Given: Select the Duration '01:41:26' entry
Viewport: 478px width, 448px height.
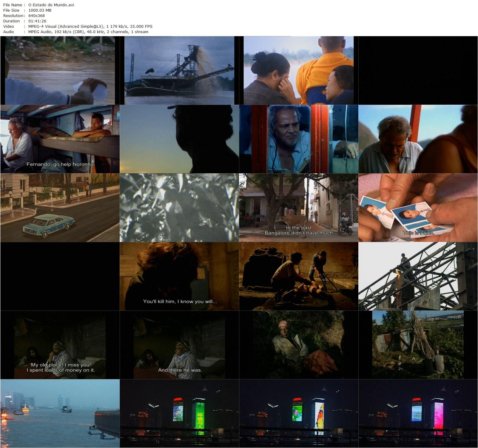Looking at the screenshot, I should [37, 21].
